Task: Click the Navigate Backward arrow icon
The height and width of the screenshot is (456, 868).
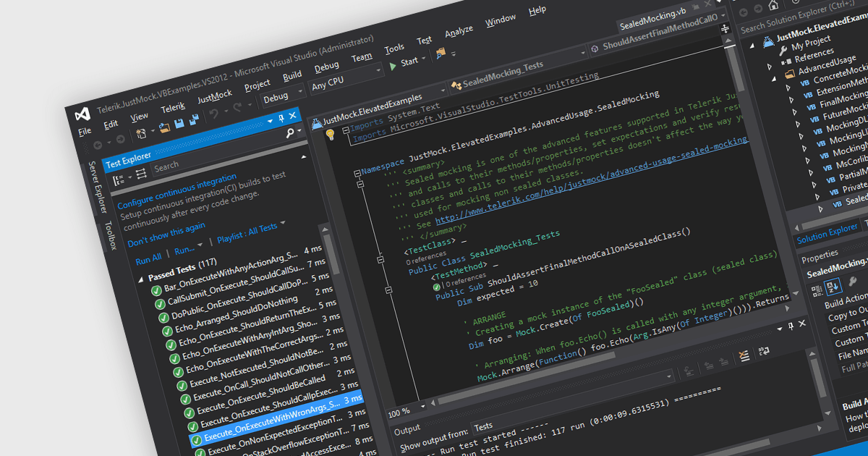Action: tap(98, 145)
